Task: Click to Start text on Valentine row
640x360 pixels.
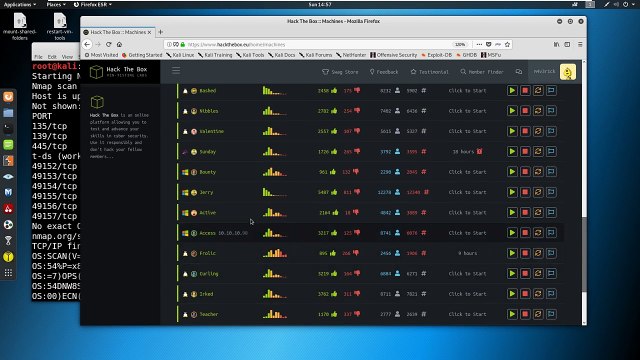Action: coord(467,131)
